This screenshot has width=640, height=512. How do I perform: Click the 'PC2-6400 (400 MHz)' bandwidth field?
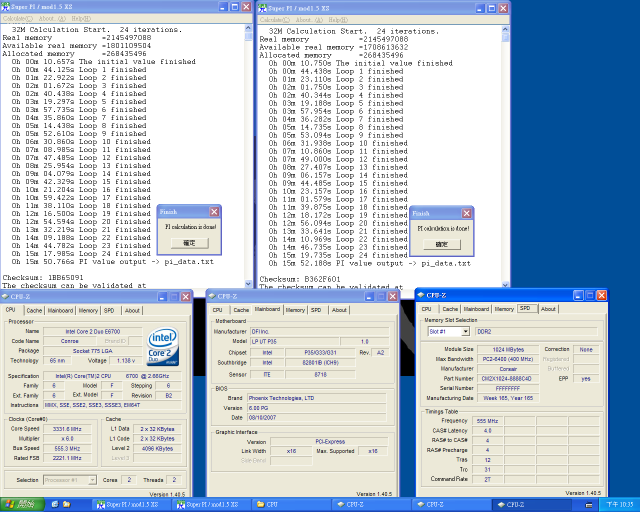(508, 359)
